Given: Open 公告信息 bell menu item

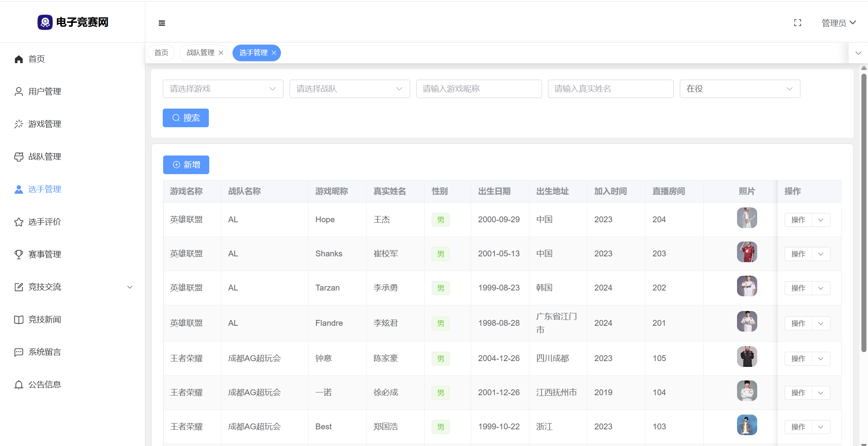Looking at the screenshot, I should (x=45, y=385).
